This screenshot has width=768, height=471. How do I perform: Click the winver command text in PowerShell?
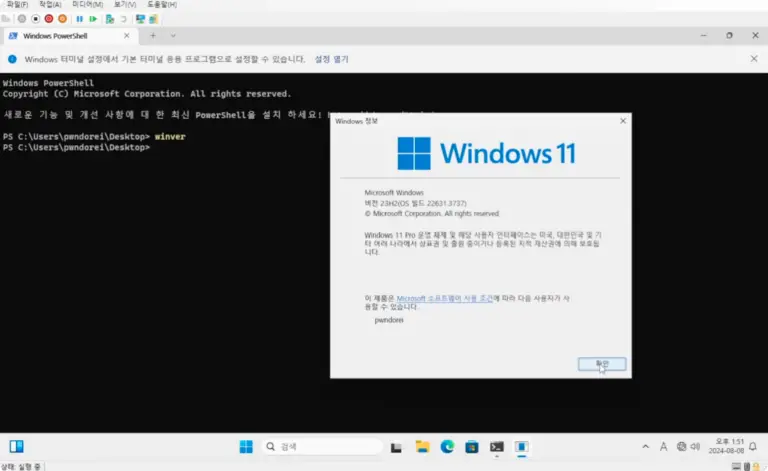(170, 137)
